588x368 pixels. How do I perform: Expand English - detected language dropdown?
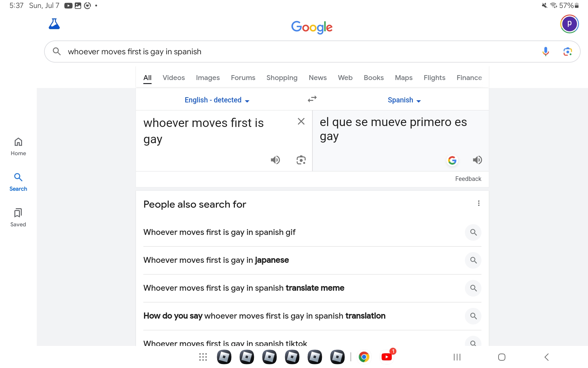point(217,100)
